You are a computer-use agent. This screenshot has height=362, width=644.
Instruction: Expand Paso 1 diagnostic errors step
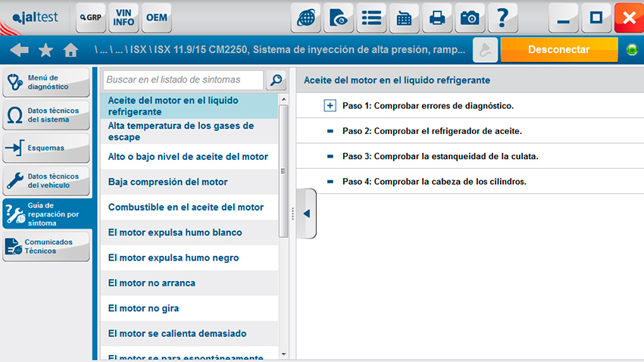(330, 105)
